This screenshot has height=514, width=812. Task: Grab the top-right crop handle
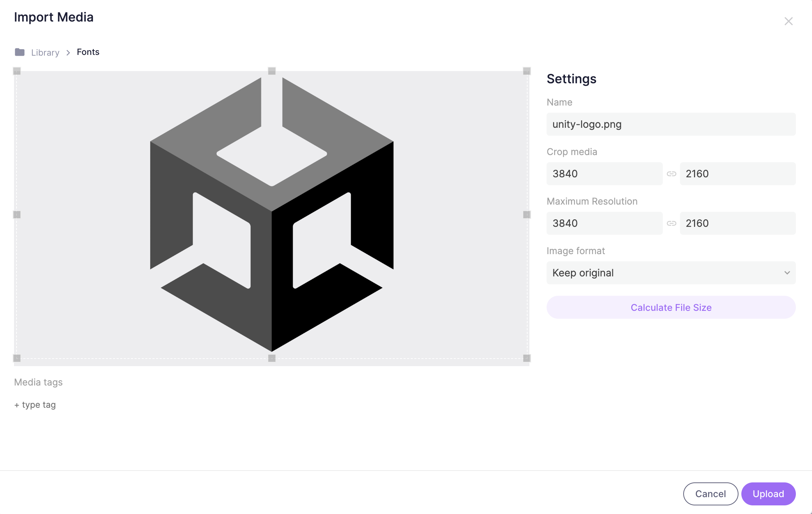(527, 71)
